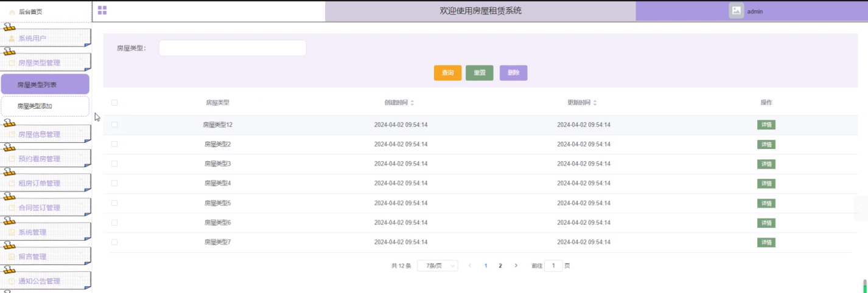This screenshot has height=293, width=868.
Task: Expand the 留言管理 menu chevron
Action: tap(81, 253)
